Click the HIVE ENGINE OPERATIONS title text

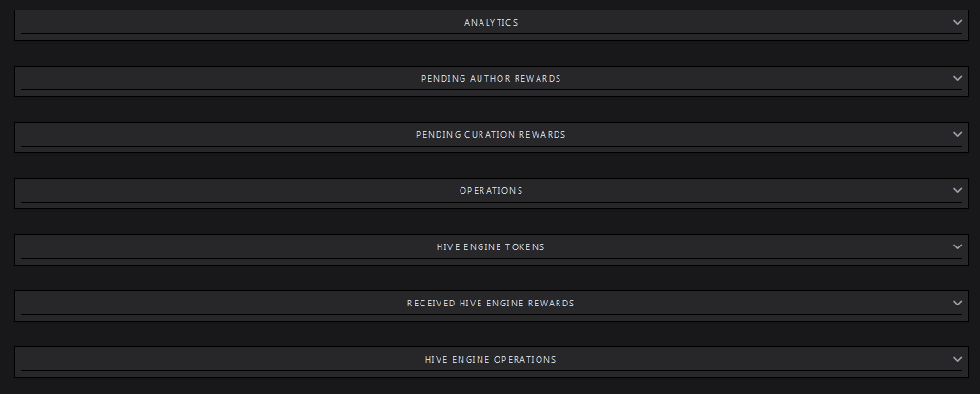click(491, 360)
